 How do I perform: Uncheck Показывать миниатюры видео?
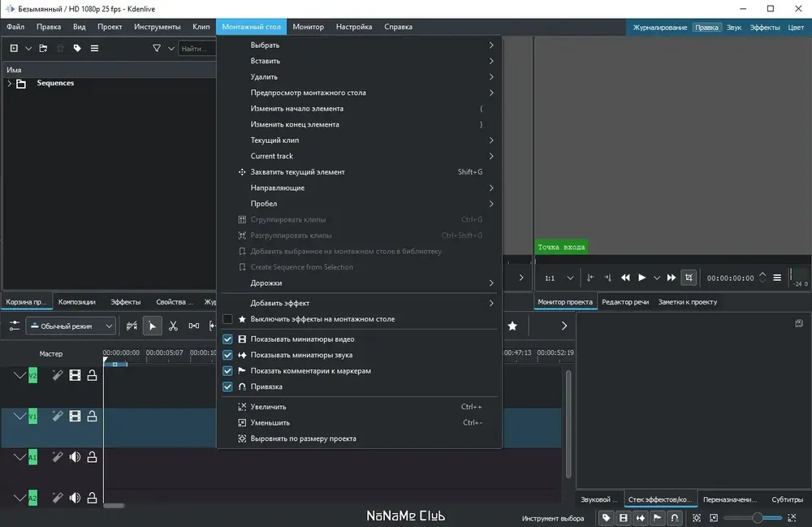click(x=227, y=339)
